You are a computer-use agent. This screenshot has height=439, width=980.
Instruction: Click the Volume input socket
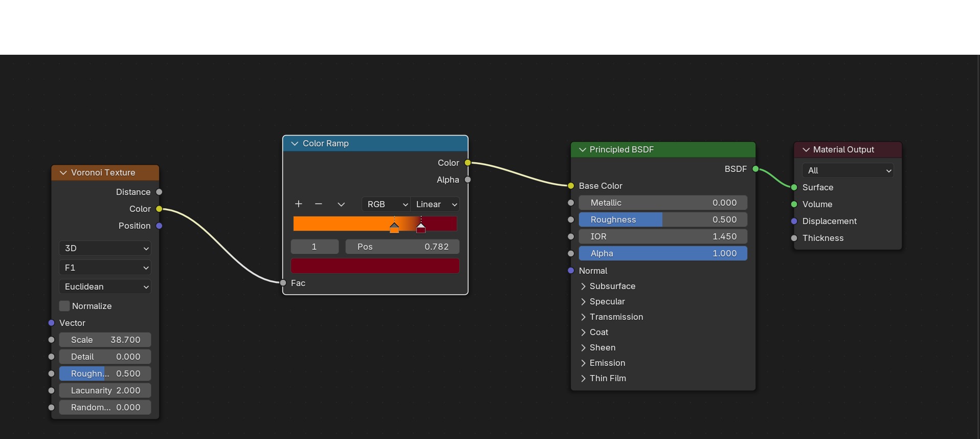[794, 204]
